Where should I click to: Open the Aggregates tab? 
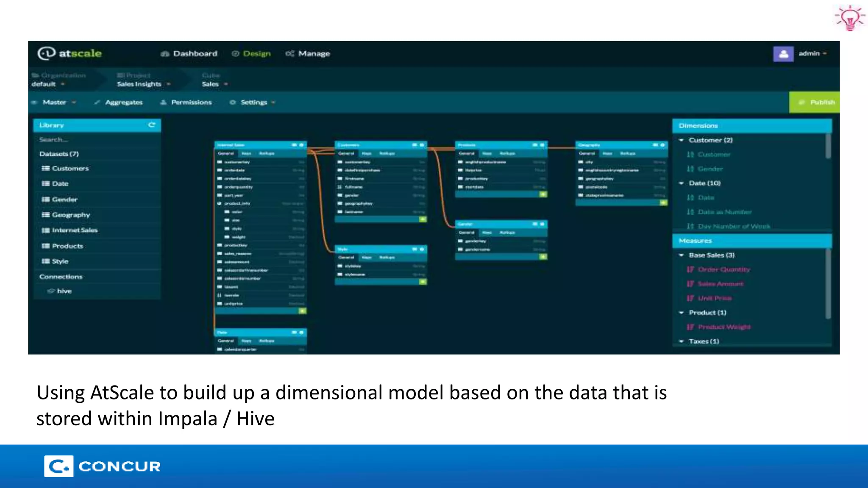(x=119, y=102)
